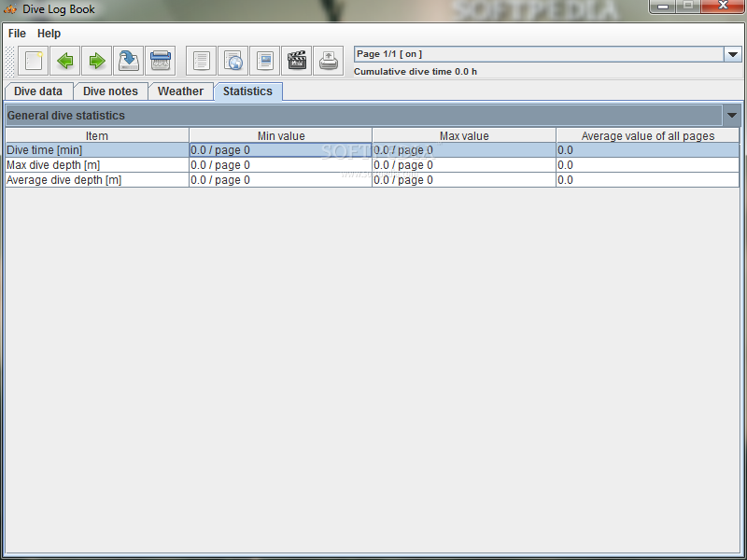Image resolution: width=747 pixels, height=560 pixels.
Task: Open the Help menu
Action: click(x=49, y=34)
